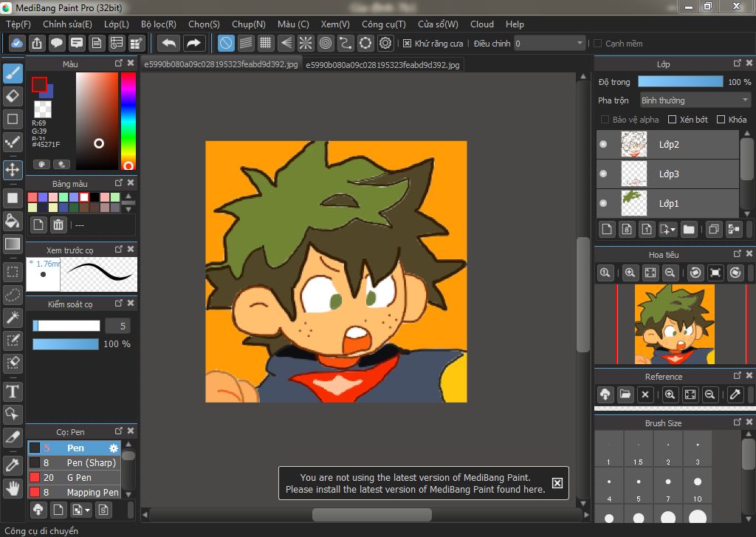Select the G Pen brush

pos(74,477)
